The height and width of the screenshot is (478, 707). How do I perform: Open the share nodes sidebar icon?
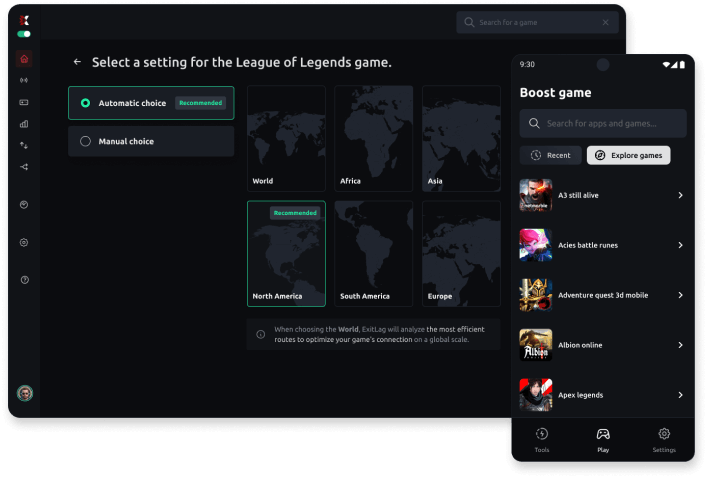pyautogui.click(x=24, y=167)
